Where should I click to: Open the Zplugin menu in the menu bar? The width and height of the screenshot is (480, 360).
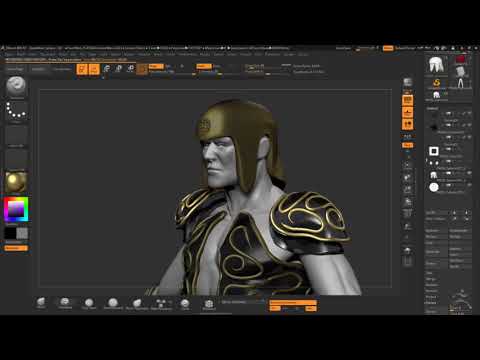coord(289,54)
